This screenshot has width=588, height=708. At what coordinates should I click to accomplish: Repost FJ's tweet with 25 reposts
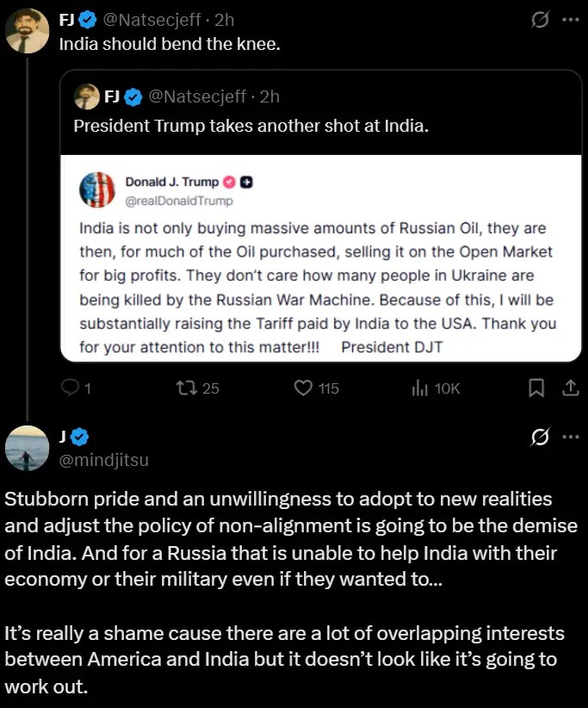point(186,388)
